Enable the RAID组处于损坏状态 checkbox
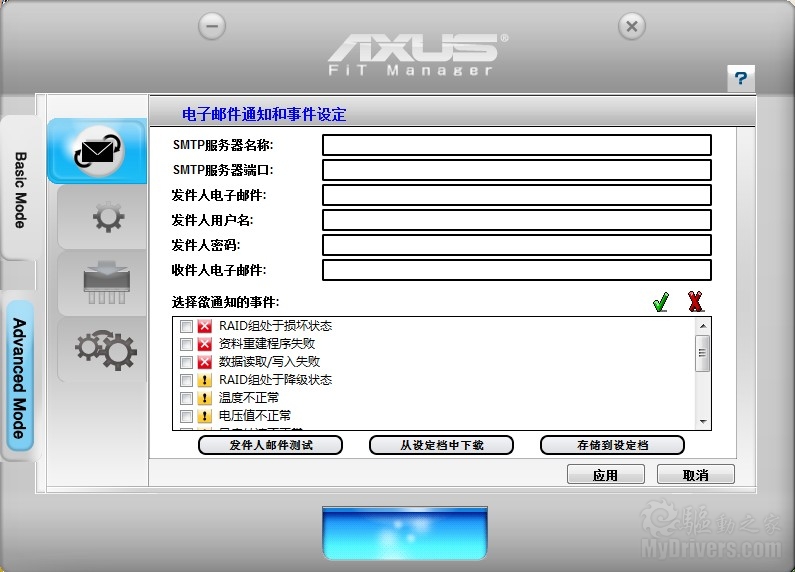Screen dimensions: 795x572 point(186,326)
